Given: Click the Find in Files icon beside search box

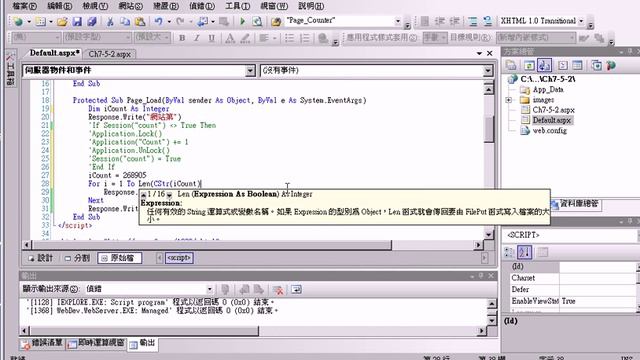Looking at the screenshot, I should [276, 21].
